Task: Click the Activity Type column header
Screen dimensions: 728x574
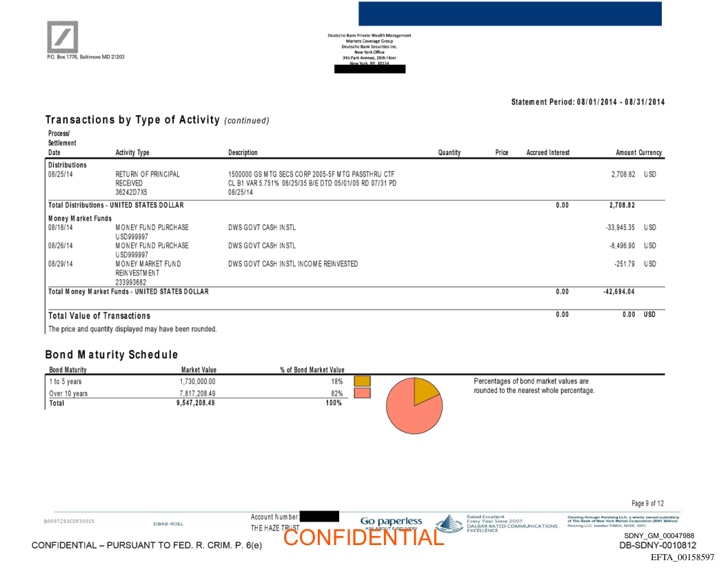Action: [132, 153]
